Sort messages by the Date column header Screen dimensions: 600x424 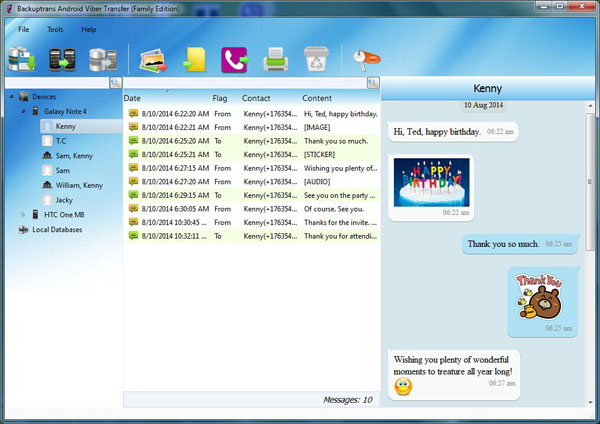133,98
